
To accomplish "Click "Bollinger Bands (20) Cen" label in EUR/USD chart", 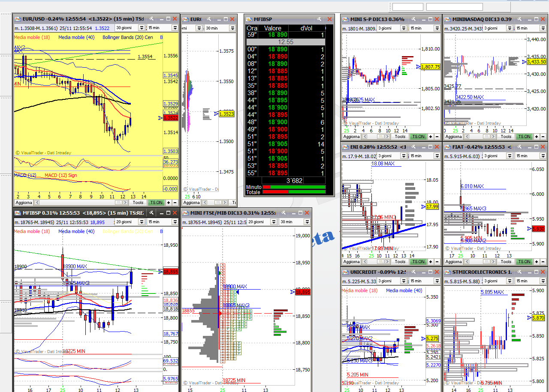I will click(127, 37).
